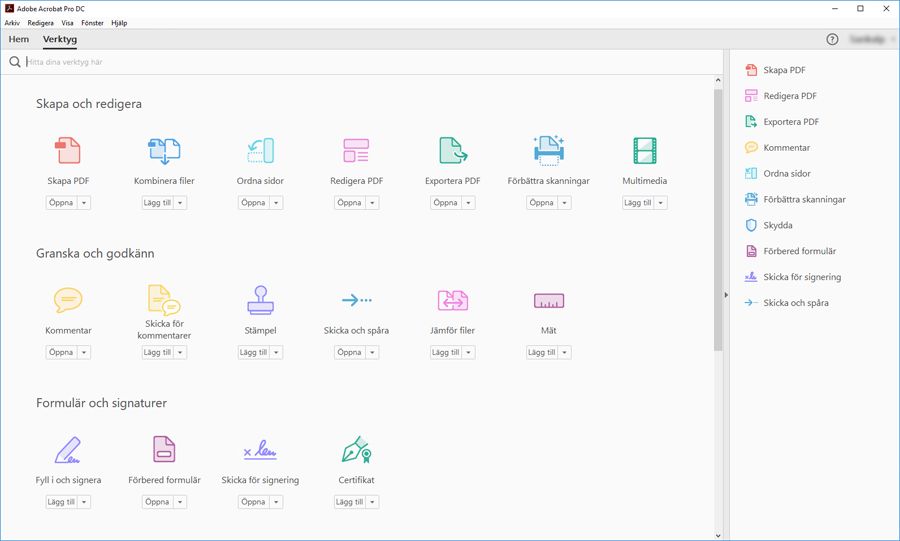Screen dimensions: 900x541
Task: Click Öppna under Förbered formulär tool
Action: tap(157, 502)
